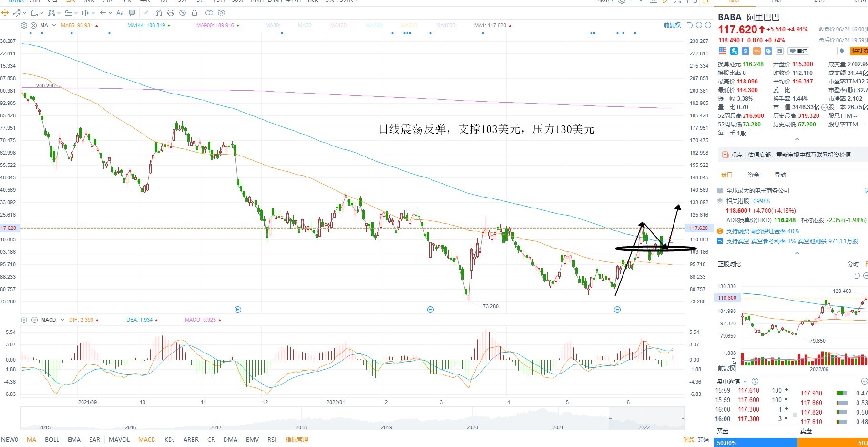Open the notes icon beside 自选

pyautogui.click(x=780, y=51)
